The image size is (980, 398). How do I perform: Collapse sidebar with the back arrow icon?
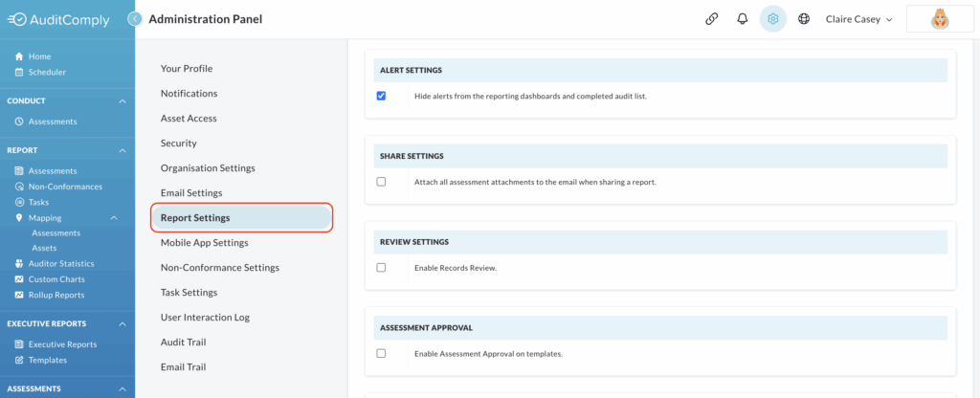pos(134,19)
